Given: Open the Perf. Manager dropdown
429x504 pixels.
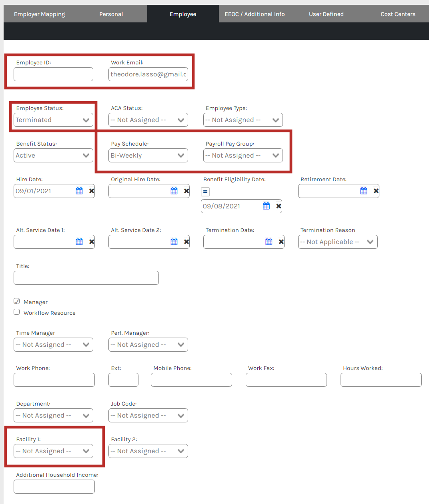Looking at the screenshot, I should (x=148, y=345).
